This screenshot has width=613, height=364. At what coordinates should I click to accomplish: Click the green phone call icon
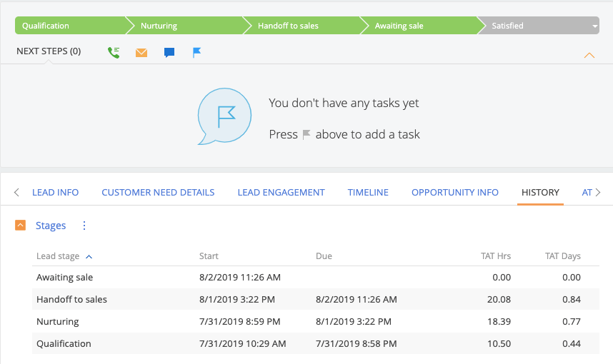click(x=114, y=52)
